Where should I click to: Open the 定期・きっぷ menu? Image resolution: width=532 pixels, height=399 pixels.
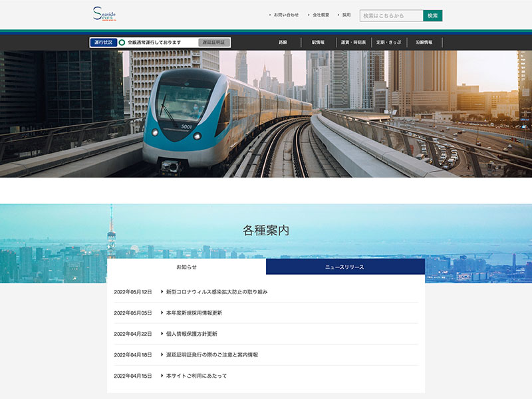(388, 43)
